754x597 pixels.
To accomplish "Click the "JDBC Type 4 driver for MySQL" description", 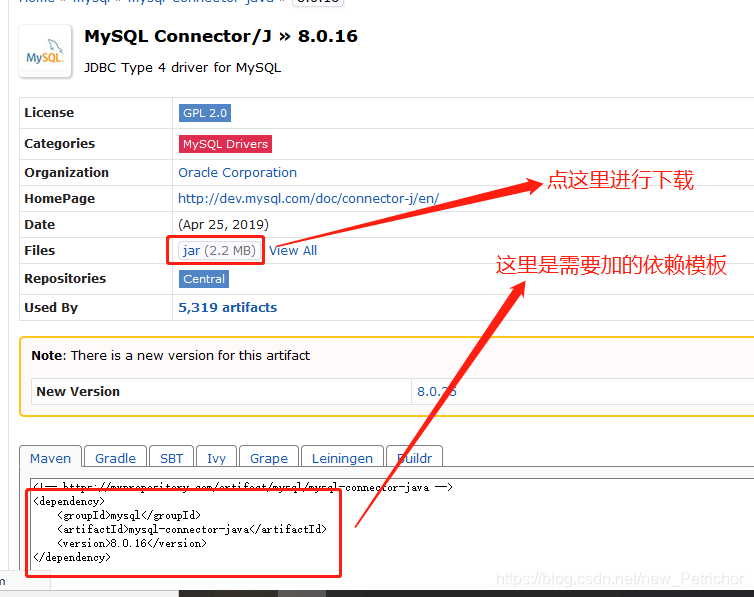I will coord(183,67).
